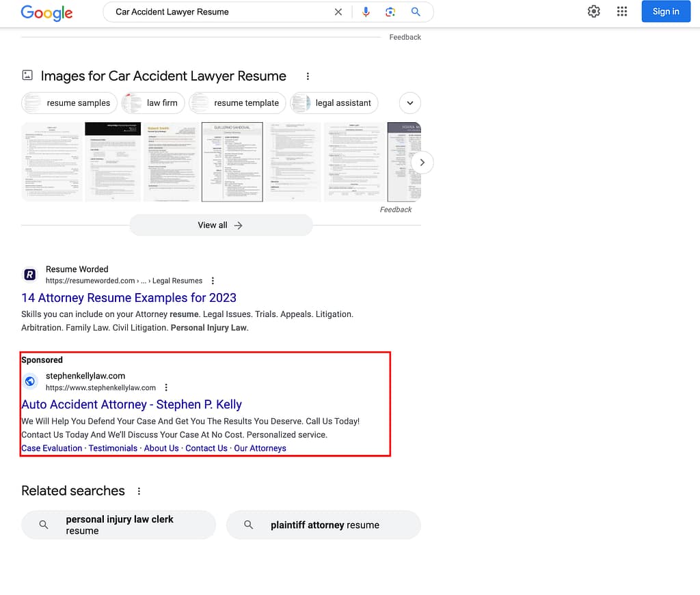The width and height of the screenshot is (700, 595).
Task: Search 'plaintiff attorney resume' suggestion
Action: point(323,525)
